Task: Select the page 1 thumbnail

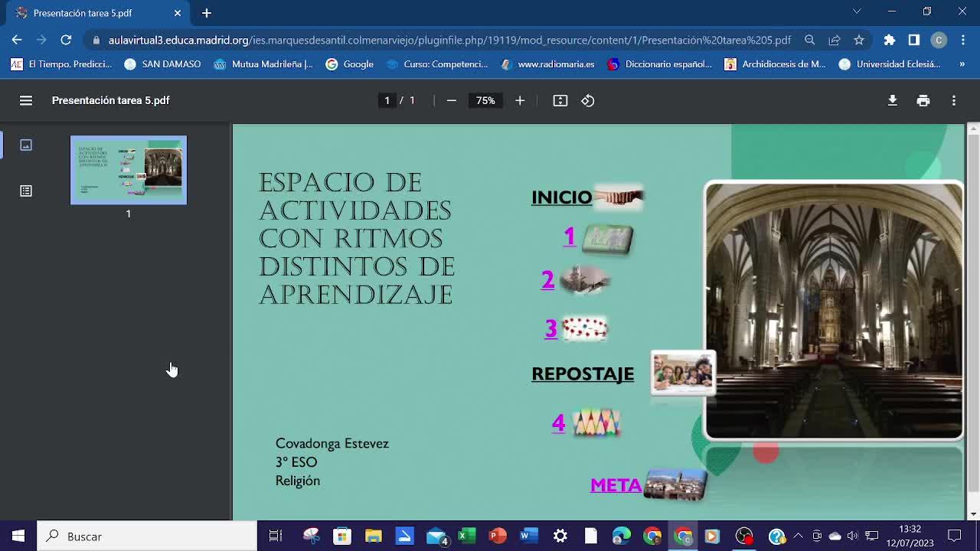Action: [x=129, y=170]
